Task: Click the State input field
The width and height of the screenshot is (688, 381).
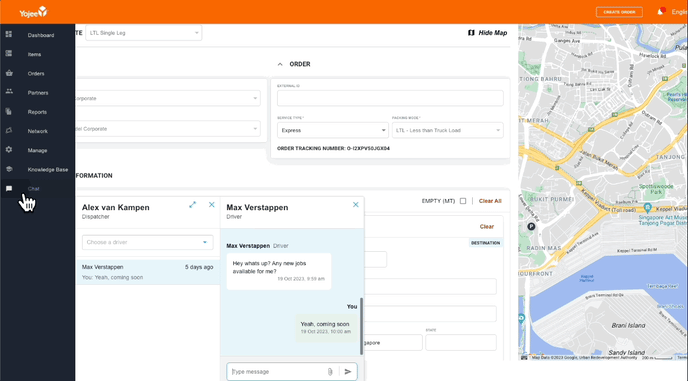Action: pyautogui.click(x=461, y=342)
